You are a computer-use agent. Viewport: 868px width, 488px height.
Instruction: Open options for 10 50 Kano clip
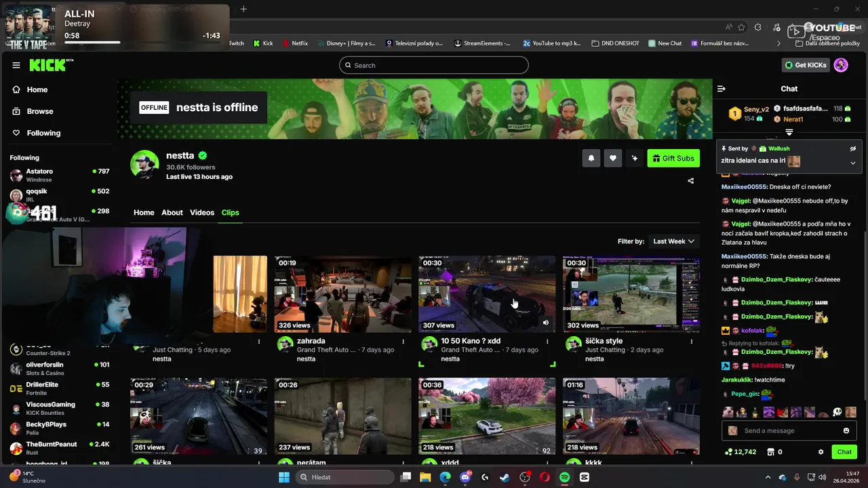coord(548,342)
